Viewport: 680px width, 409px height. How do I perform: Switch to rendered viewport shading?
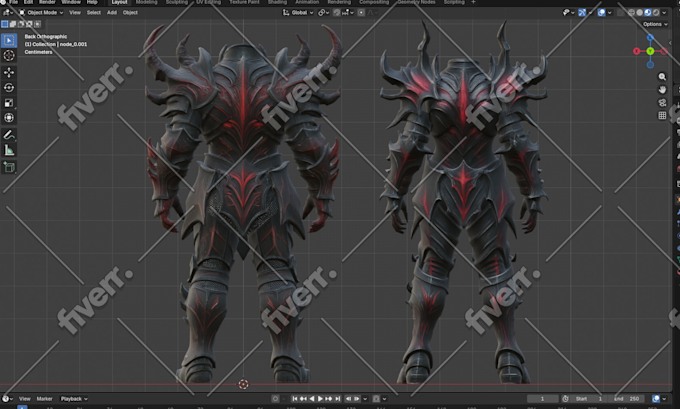656,13
